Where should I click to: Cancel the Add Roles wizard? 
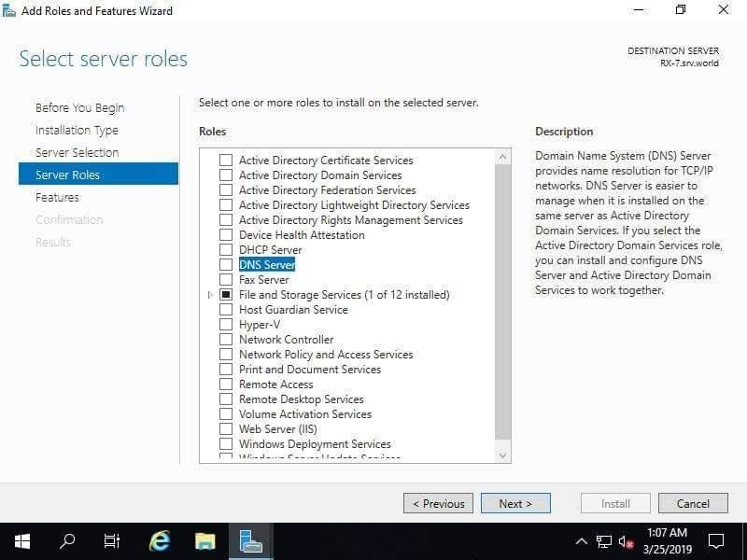[x=693, y=503]
